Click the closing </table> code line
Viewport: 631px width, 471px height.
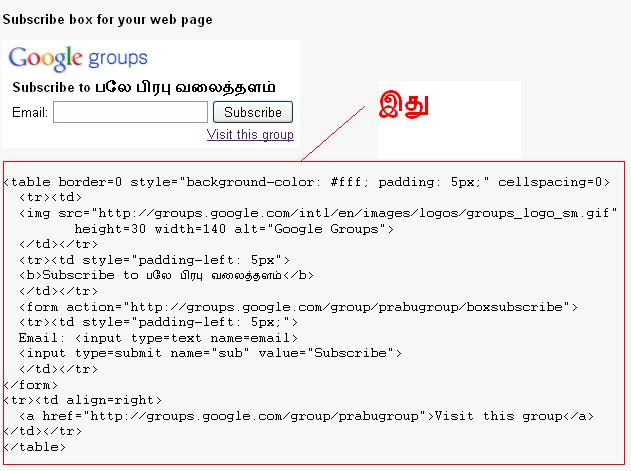tap(35, 447)
